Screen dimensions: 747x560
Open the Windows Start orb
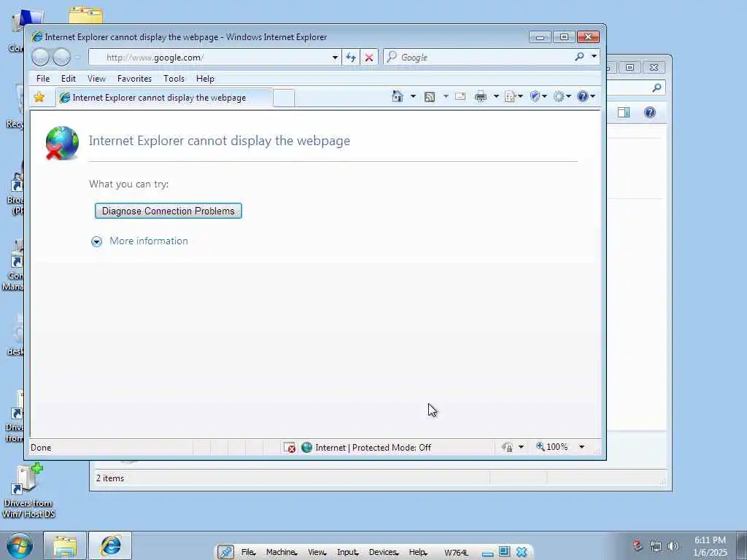click(x=20, y=545)
